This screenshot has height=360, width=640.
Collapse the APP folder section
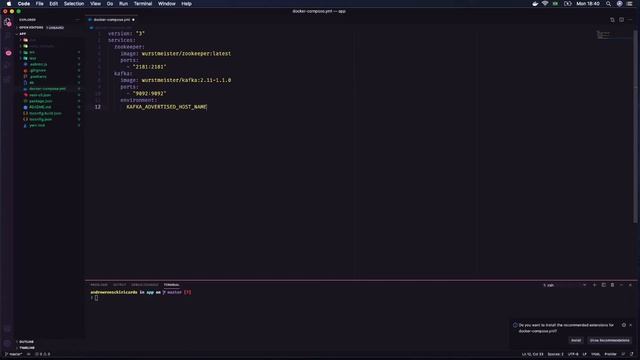click(22, 34)
